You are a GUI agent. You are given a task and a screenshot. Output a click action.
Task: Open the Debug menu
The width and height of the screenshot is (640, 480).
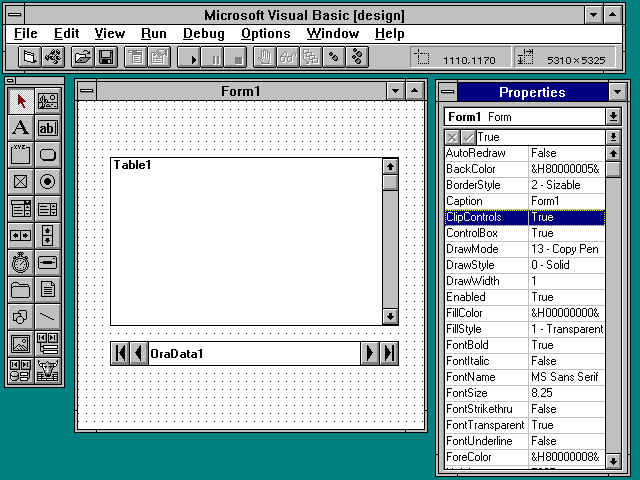pos(204,34)
